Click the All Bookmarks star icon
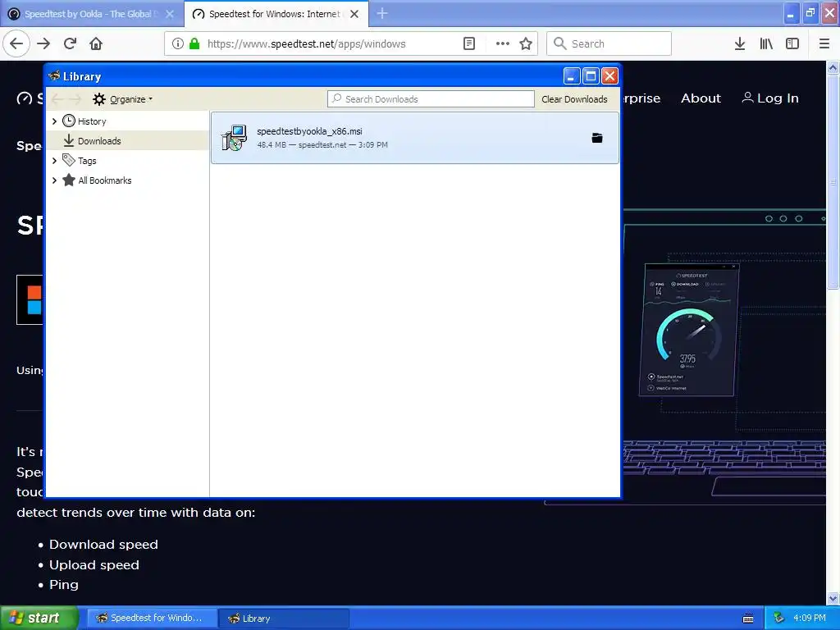The height and width of the screenshot is (630, 840). [x=69, y=180]
